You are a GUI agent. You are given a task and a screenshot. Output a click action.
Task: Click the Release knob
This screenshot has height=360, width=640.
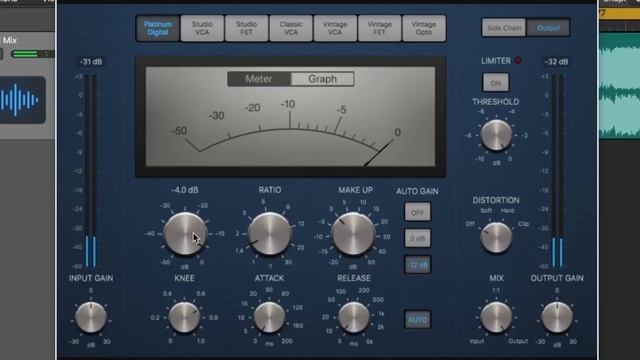pos(354,318)
